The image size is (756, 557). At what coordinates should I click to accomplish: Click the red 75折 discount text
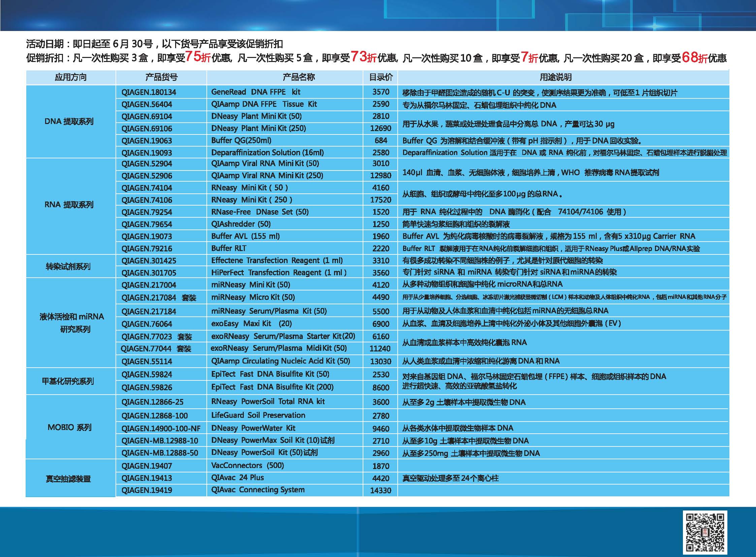tap(198, 57)
